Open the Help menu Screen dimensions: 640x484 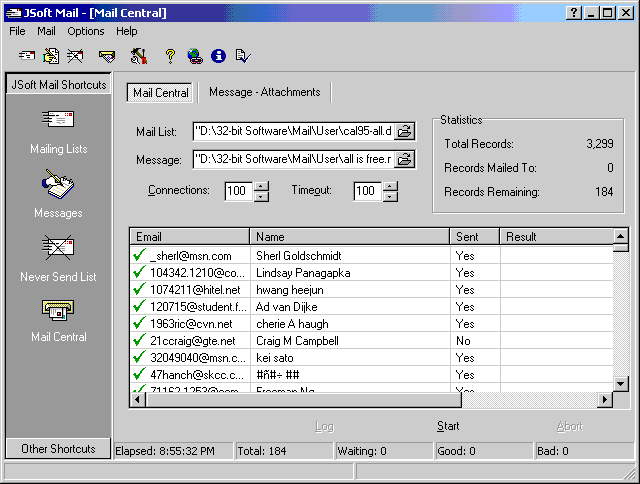pyautogui.click(x=127, y=31)
